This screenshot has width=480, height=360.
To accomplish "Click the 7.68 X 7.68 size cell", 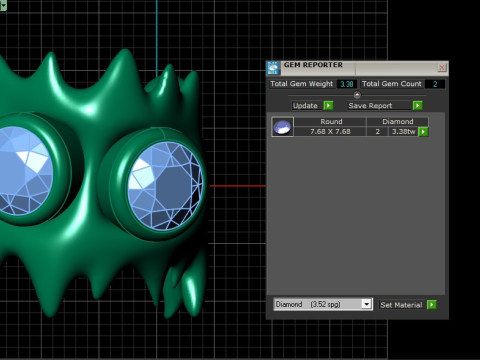I will (x=330, y=132).
